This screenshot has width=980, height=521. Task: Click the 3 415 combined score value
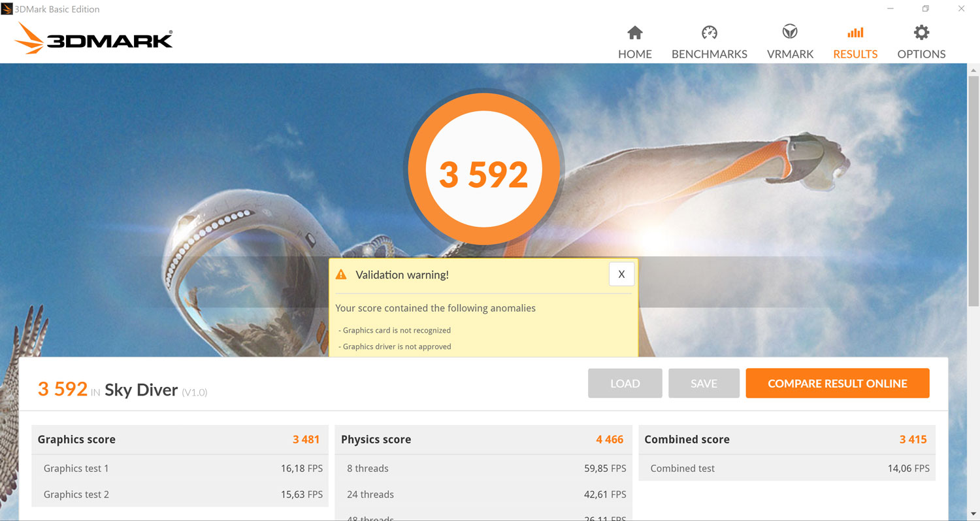pyautogui.click(x=913, y=439)
